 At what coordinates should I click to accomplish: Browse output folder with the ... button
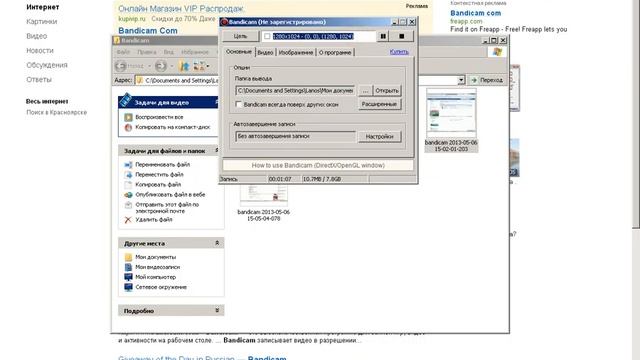pyautogui.click(x=365, y=91)
